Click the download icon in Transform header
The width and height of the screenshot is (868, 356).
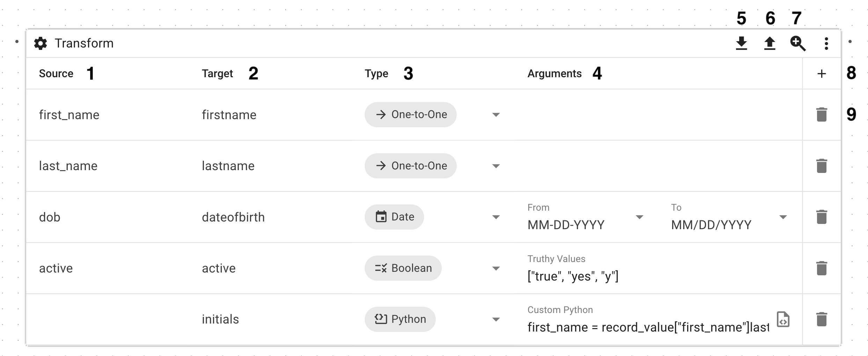point(741,44)
